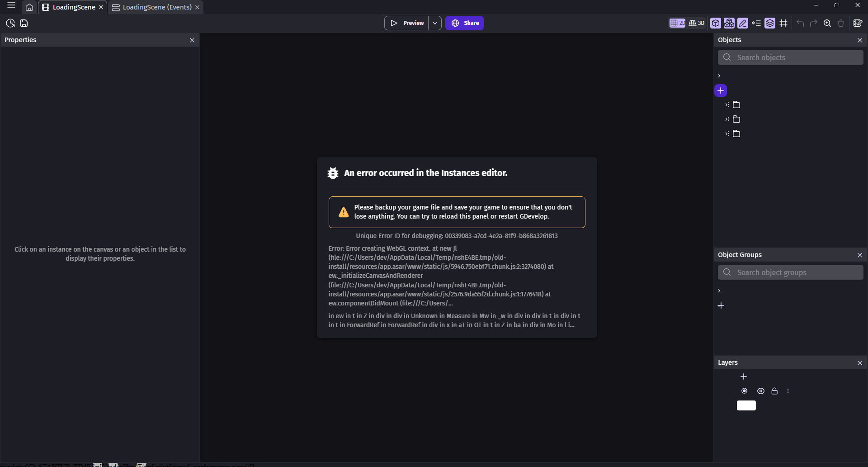Switch to the 2D editor view
Image resolution: width=868 pixels, height=467 pixels.
677,23
